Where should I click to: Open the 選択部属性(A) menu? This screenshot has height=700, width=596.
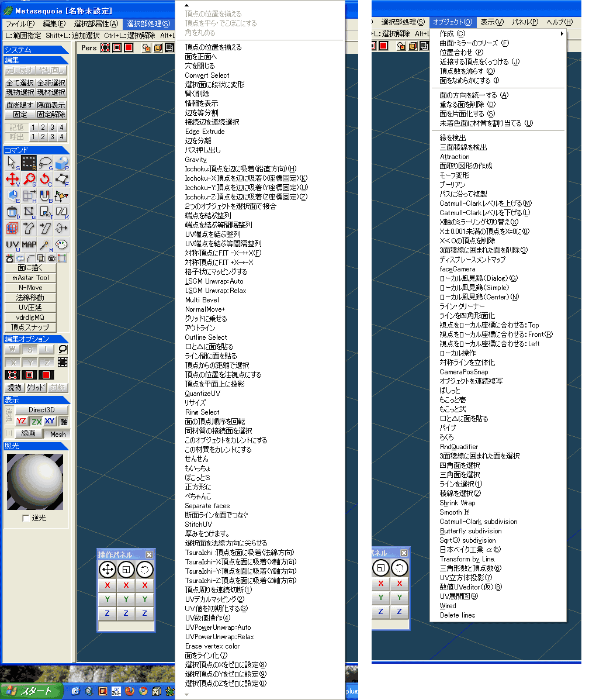point(96,23)
